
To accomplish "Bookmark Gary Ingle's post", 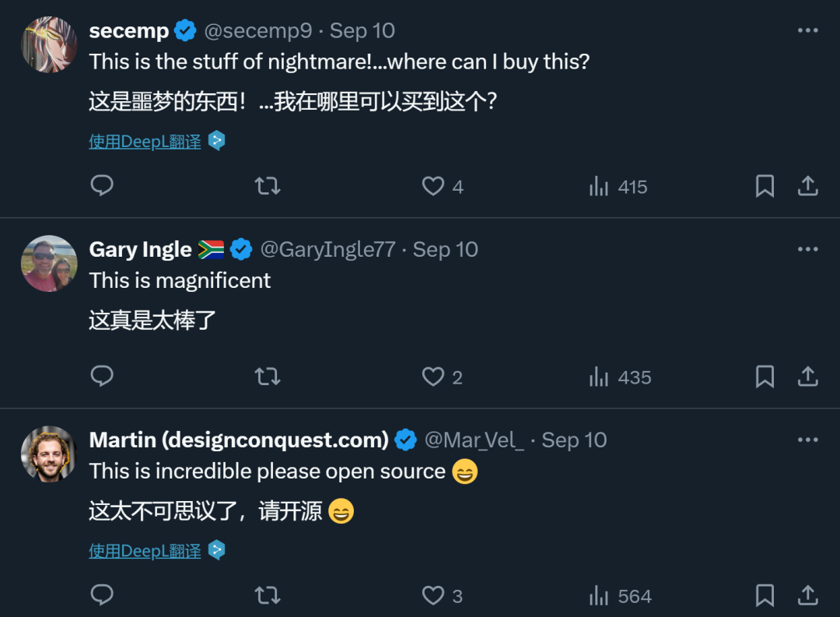I will coord(764,377).
